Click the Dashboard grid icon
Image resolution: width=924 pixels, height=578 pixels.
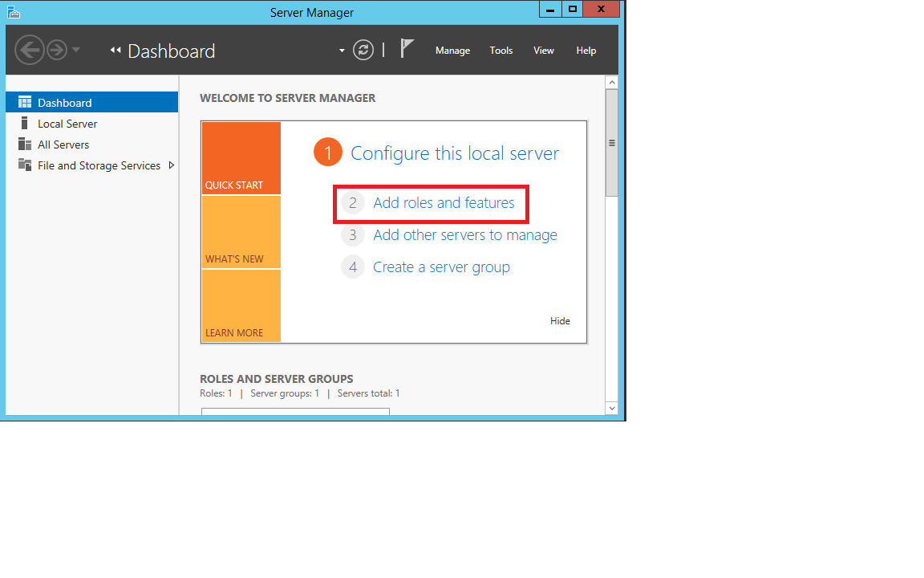pos(25,102)
